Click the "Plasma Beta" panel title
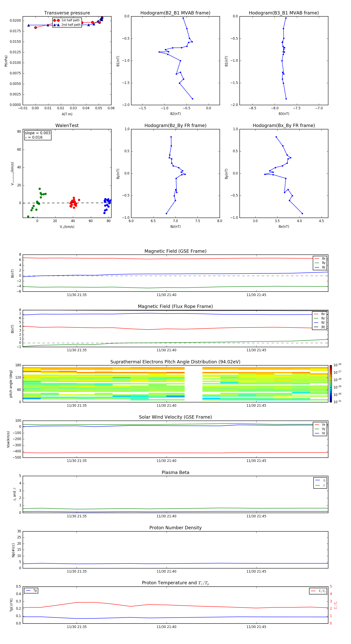This screenshot has width=351, height=644. click(175, 472)
